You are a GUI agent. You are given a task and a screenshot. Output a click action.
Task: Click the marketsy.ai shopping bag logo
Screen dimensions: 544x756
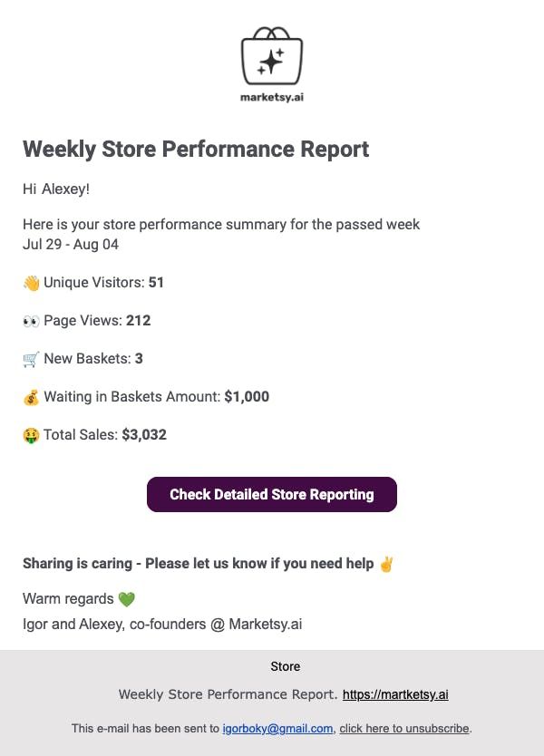pyautogui.click(x=272, y=56)
